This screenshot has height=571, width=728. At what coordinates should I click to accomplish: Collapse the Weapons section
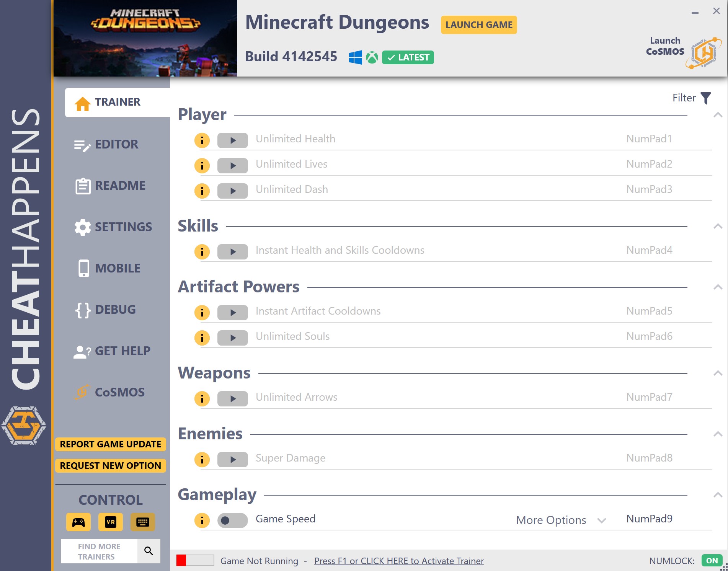click(718, 373)
